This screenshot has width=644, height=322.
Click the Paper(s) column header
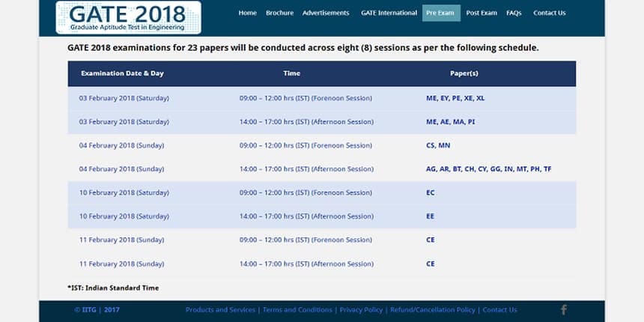(464, 73)
